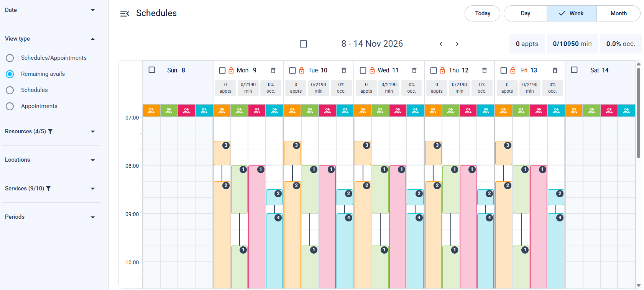
Task: Click the trash icon for Mon 9
Action: [273, 70]
